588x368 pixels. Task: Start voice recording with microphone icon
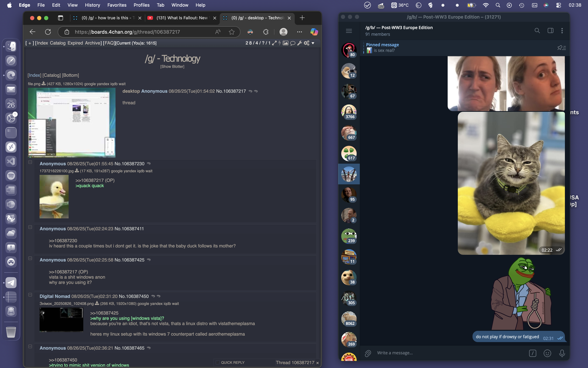tap(562, 353)
